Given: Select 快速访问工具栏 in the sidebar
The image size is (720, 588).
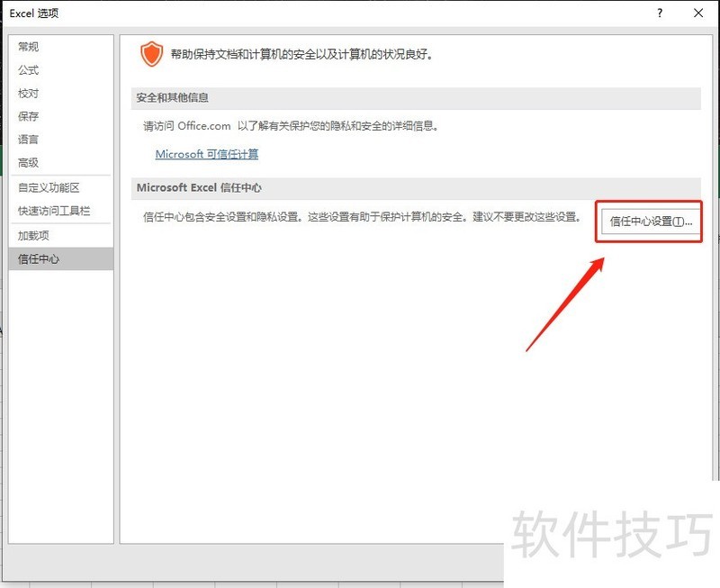Looking at the screenshot, I should pyautogui.click(x=54, y=212).
